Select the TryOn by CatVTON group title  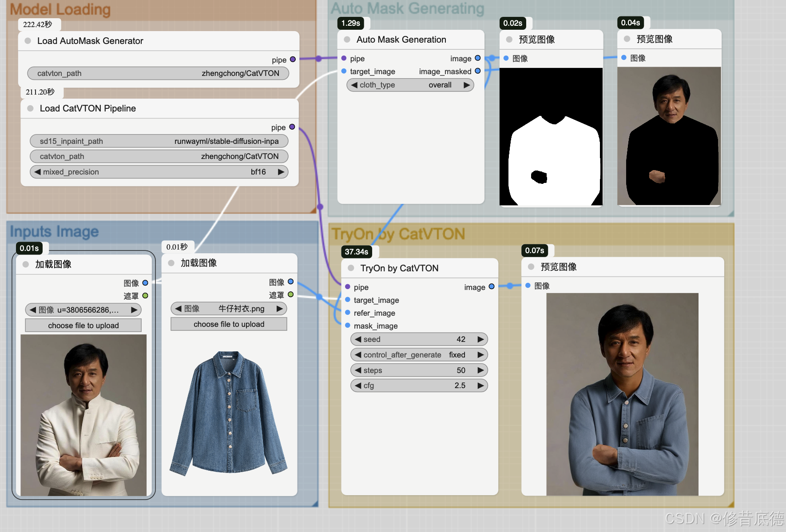click(x=398, y=234)
